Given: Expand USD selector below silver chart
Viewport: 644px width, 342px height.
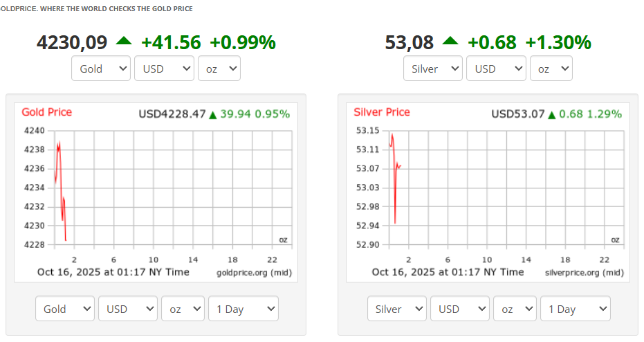Looking at the screenshot, I should pos(460,309).
